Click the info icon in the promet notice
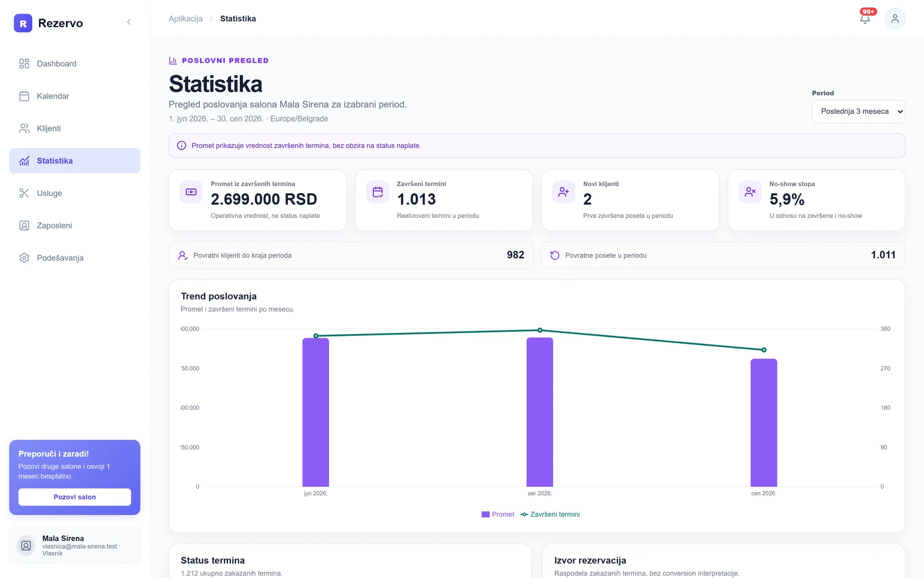Screen dimensions: 924x578 [x=181, y=146]
